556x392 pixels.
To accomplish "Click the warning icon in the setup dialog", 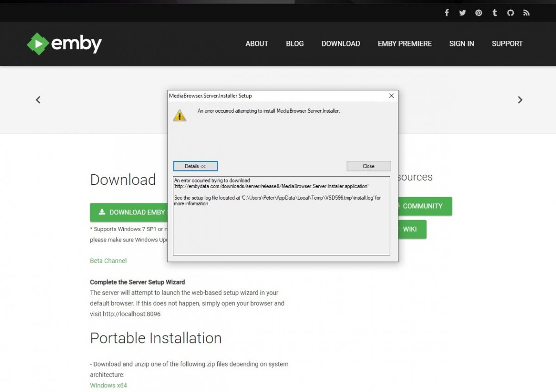I will click(180, 115).
